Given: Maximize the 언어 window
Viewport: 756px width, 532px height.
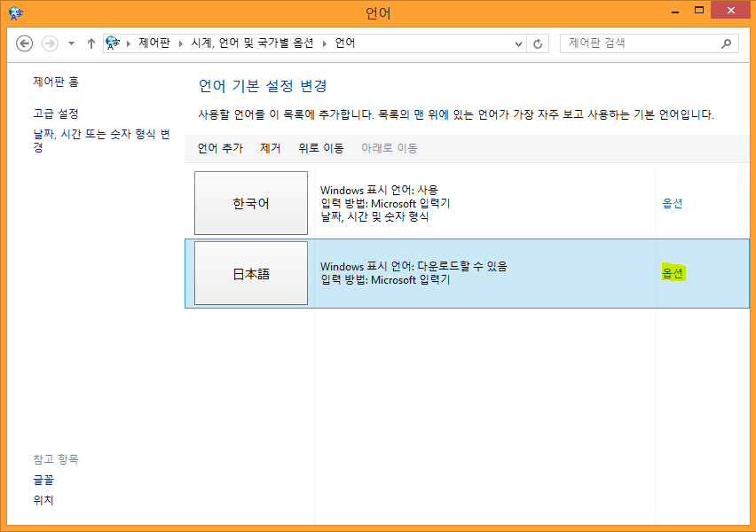Looking at the screenshot, I should pos(699,11).
